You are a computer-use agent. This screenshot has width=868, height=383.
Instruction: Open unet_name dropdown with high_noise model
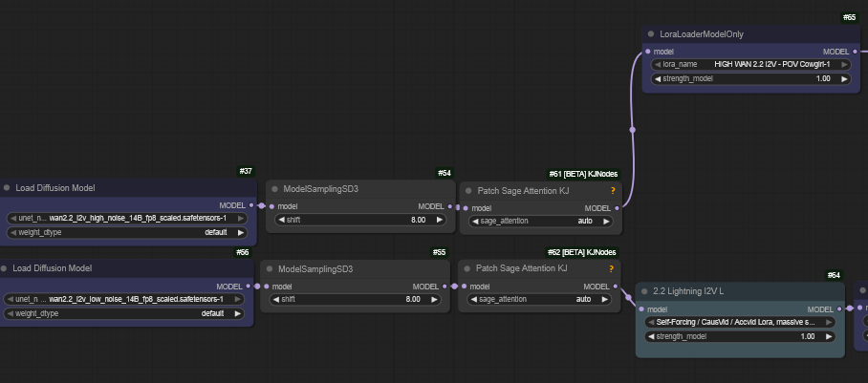[126, 218]
